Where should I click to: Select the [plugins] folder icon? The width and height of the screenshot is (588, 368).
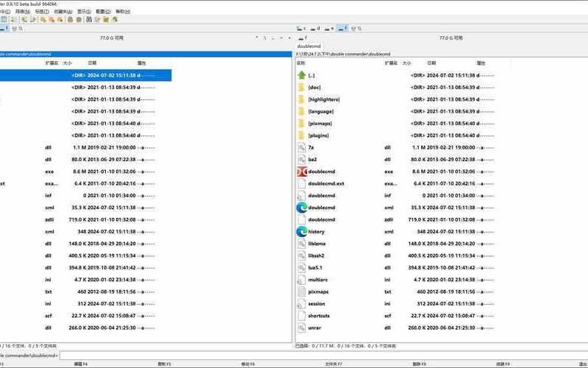tap(301, 135)
